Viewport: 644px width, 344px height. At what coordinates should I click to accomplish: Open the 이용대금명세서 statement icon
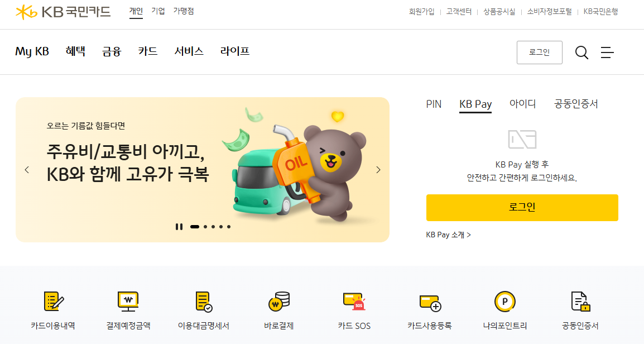coord(204,302)
